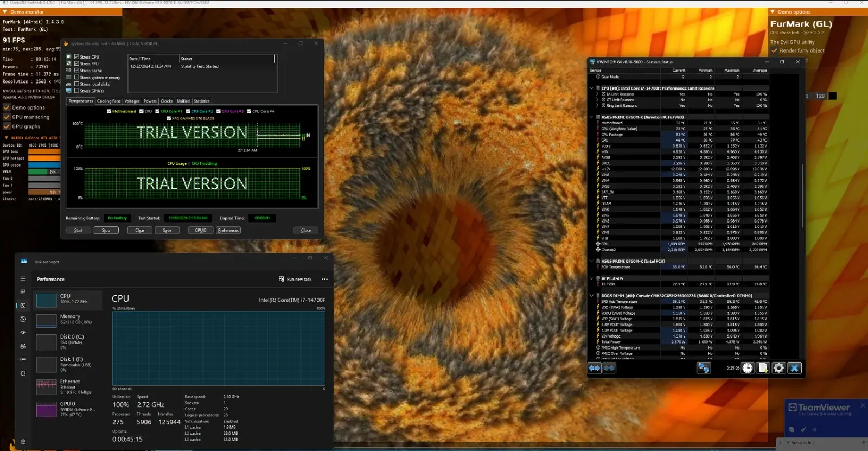Collapse CPU Performance Limit Reasons group in HWiNFO

click(x=591, y=88)
